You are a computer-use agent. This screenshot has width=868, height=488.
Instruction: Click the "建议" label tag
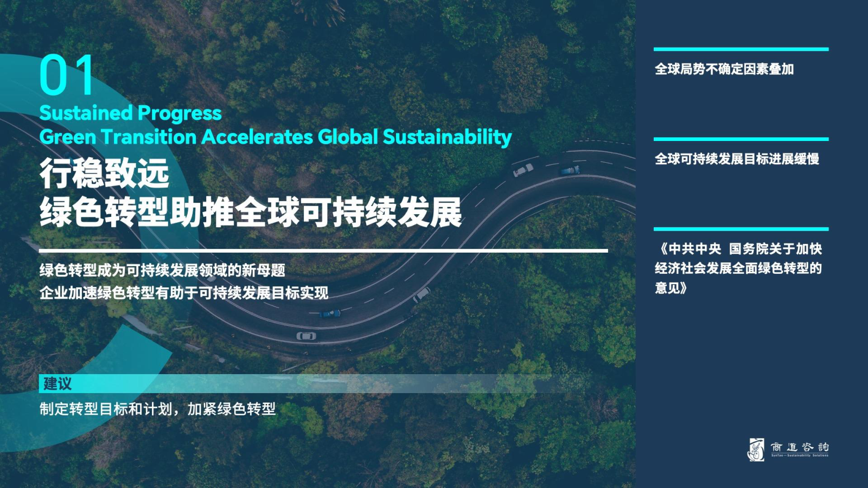coord(57,384)
